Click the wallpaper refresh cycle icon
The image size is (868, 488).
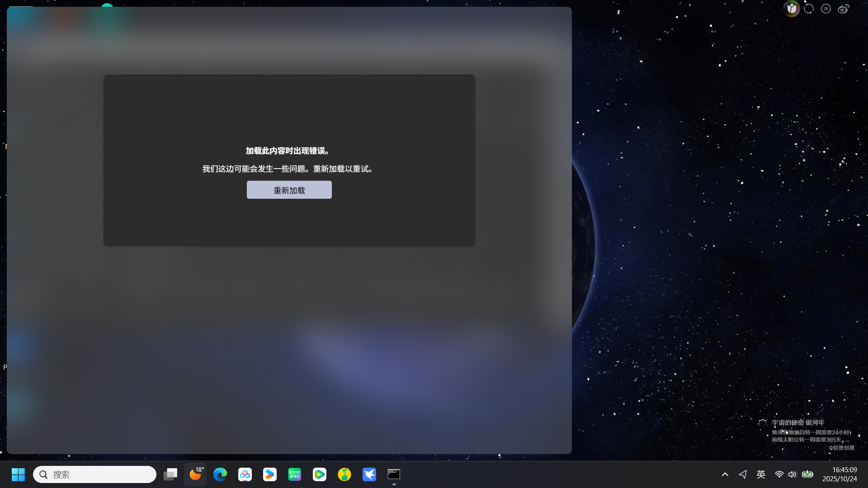tap(809, 9)
